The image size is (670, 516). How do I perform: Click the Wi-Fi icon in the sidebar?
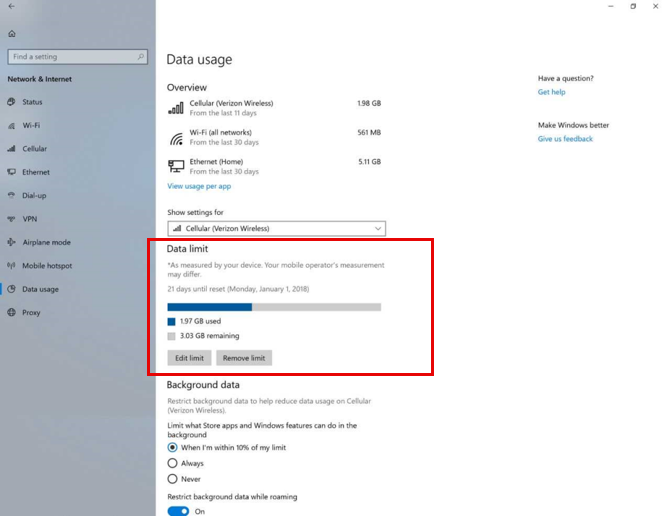point(12,126)
